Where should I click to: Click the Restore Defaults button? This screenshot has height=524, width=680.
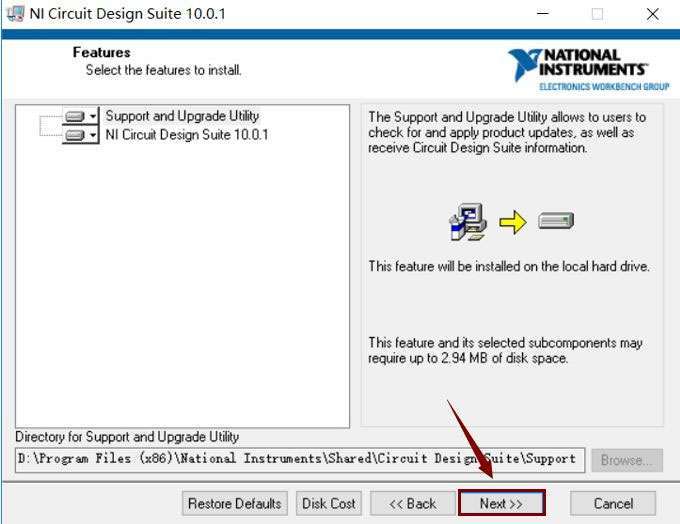(235, 503)
